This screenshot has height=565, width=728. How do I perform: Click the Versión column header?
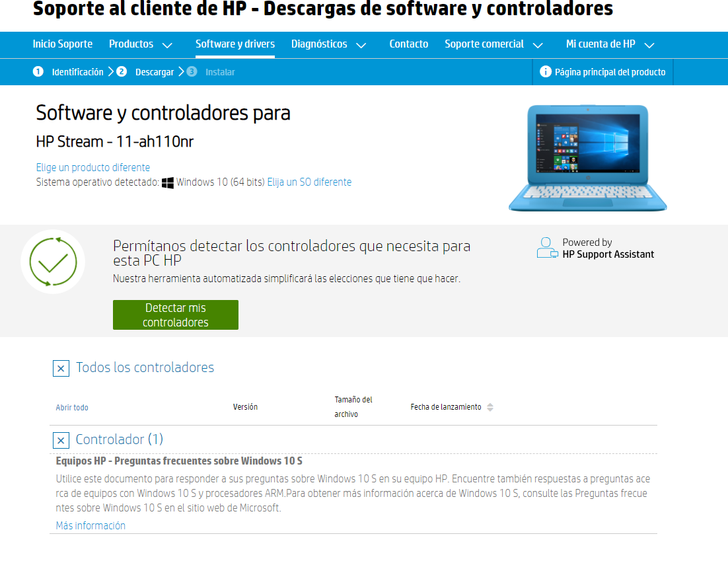click(x=245, y=406)
